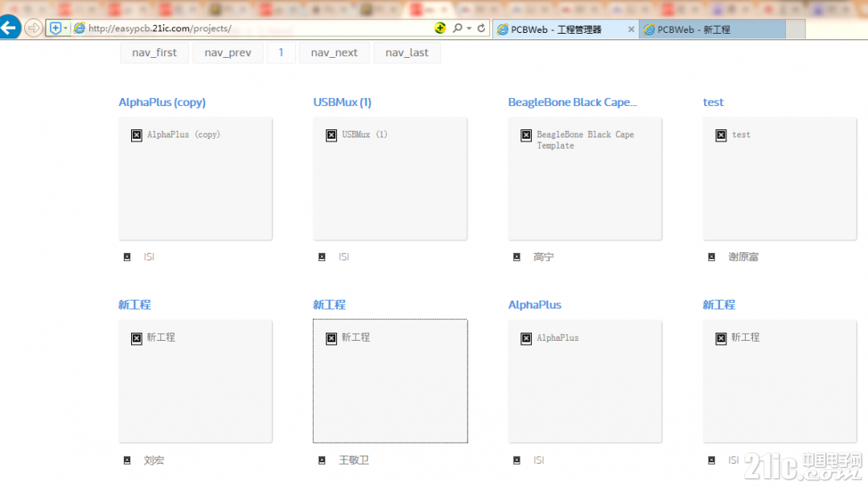Click the refresh icon in address bar
The image size is (868, 487).
click(481, 28)
